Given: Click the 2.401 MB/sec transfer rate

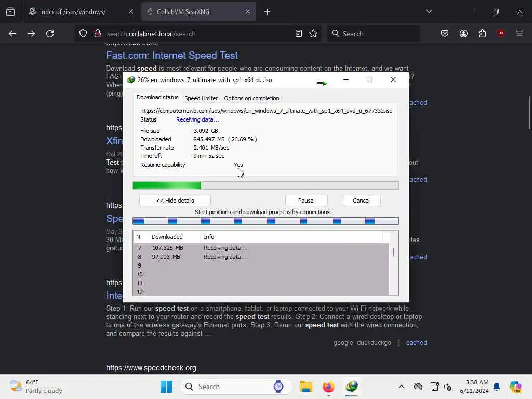Looking at the screenshot, I should (211, 148).
